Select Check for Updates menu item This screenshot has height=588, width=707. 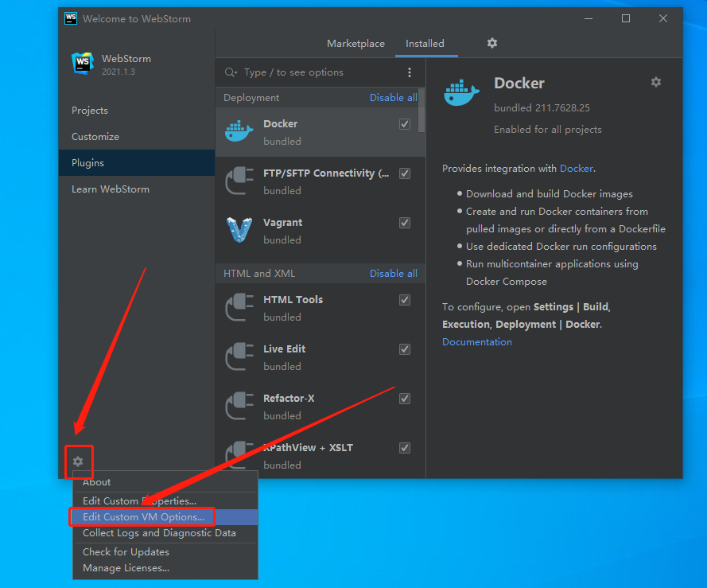[x=165, y=552]
